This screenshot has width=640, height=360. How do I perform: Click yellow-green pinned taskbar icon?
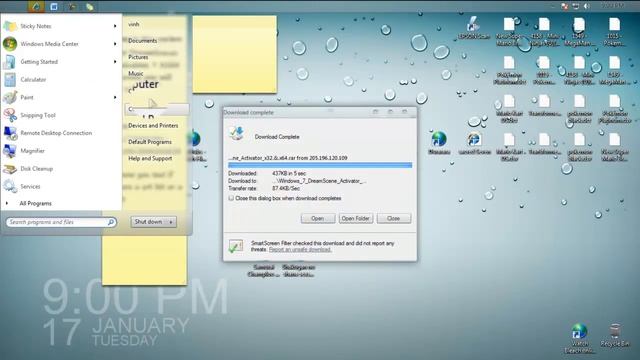click(x=90, y=7)
